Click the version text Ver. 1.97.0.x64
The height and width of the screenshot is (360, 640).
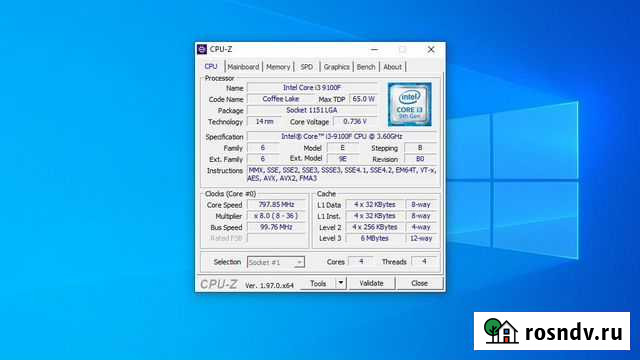pos(269,285)
